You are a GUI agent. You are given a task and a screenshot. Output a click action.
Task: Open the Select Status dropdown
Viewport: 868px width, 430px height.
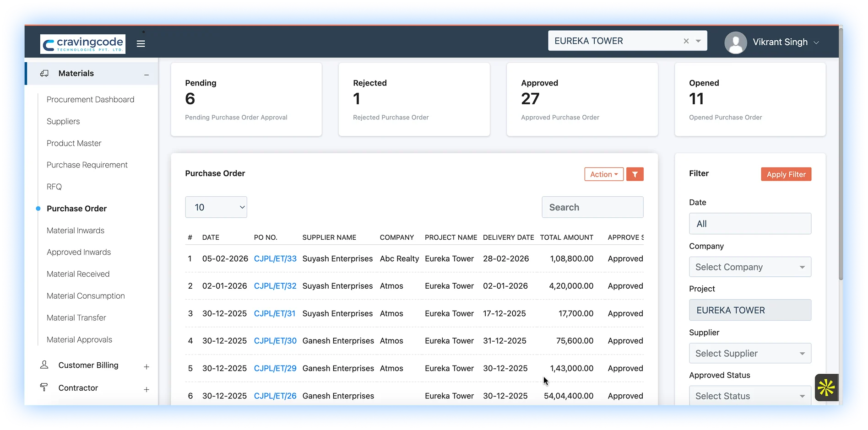click(750, 396)
